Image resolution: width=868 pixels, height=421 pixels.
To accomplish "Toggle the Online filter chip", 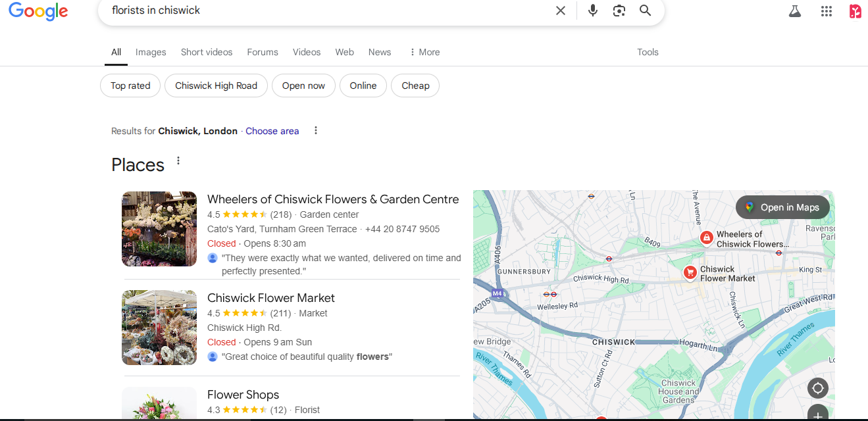I will pyautogui.click(x=363, y=86).
